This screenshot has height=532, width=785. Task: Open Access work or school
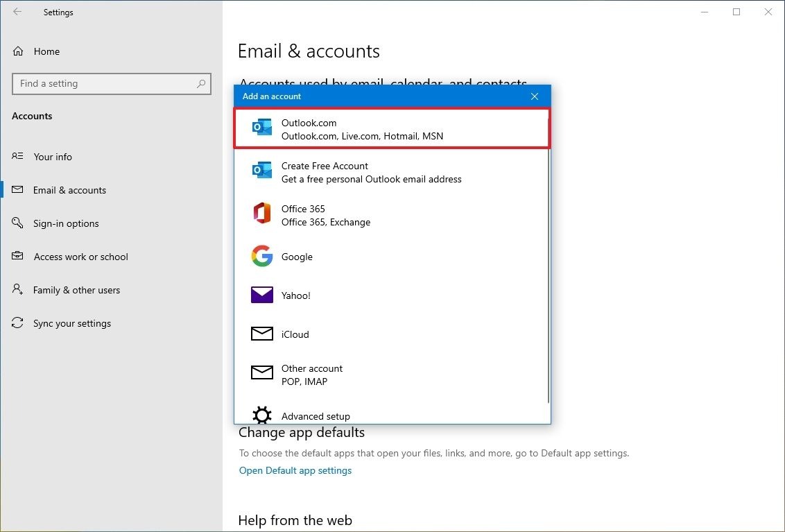pyautogui.click(x=111, y=257)
